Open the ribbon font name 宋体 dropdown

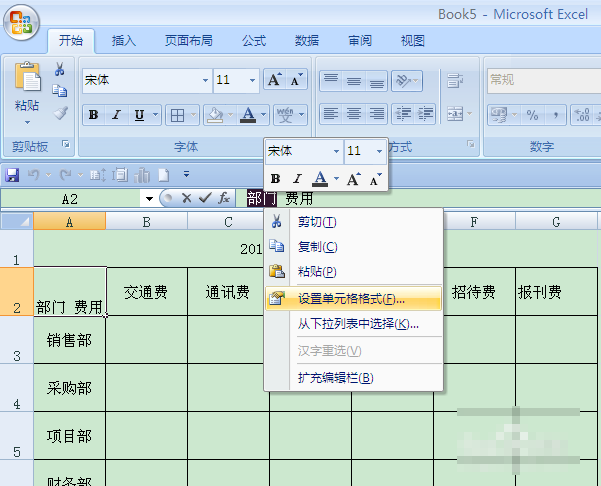click(x=205, y=80)
